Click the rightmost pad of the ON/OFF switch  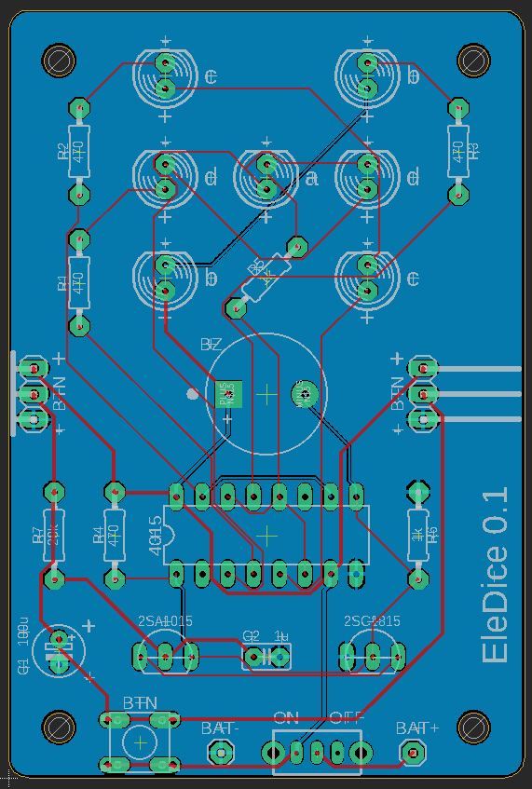pos(361,754)
